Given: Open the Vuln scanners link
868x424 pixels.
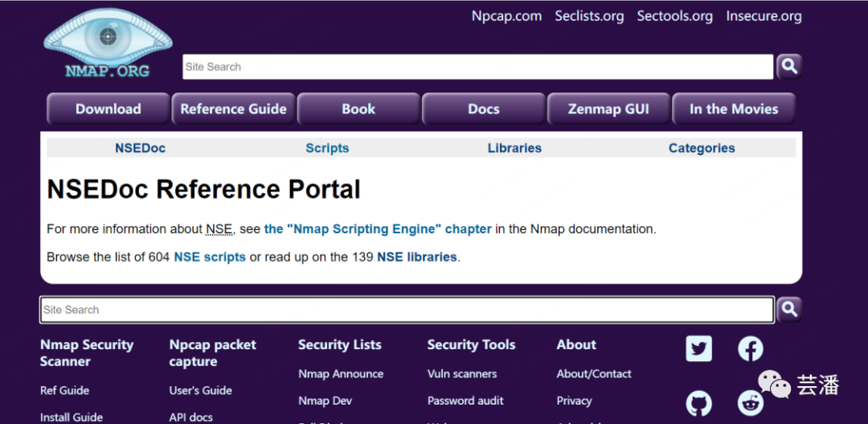Looking at the screenshot, I should (x=461, y=373).
